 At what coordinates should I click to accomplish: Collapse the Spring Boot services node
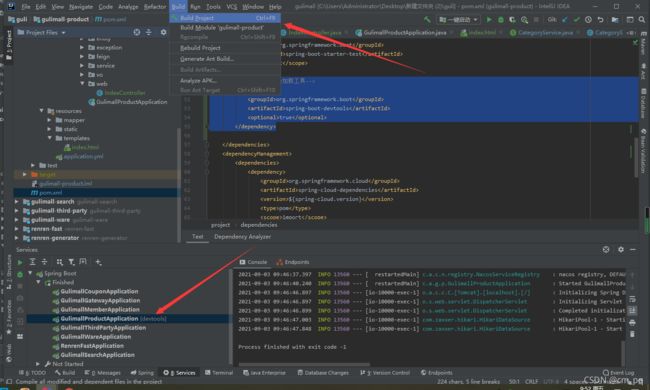pos(30,274)
